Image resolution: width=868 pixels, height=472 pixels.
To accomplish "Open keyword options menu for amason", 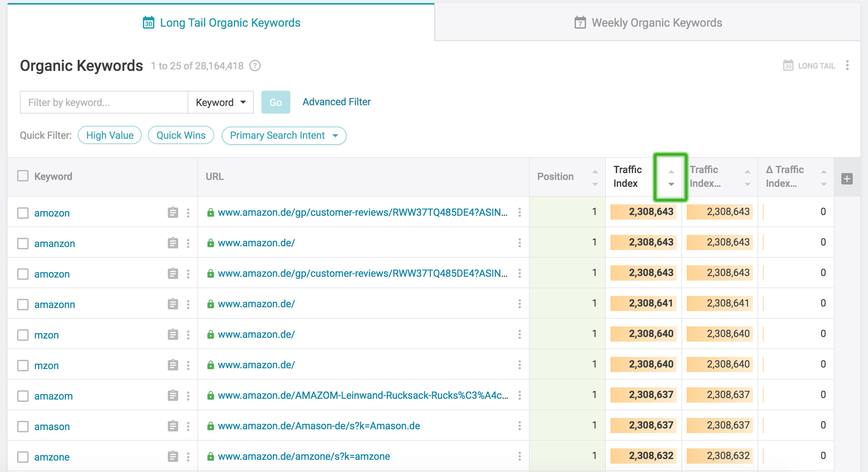I will 188,426.
